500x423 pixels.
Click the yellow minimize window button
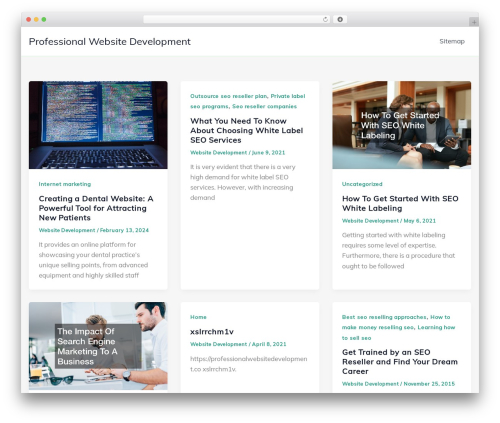coord(36,19)
